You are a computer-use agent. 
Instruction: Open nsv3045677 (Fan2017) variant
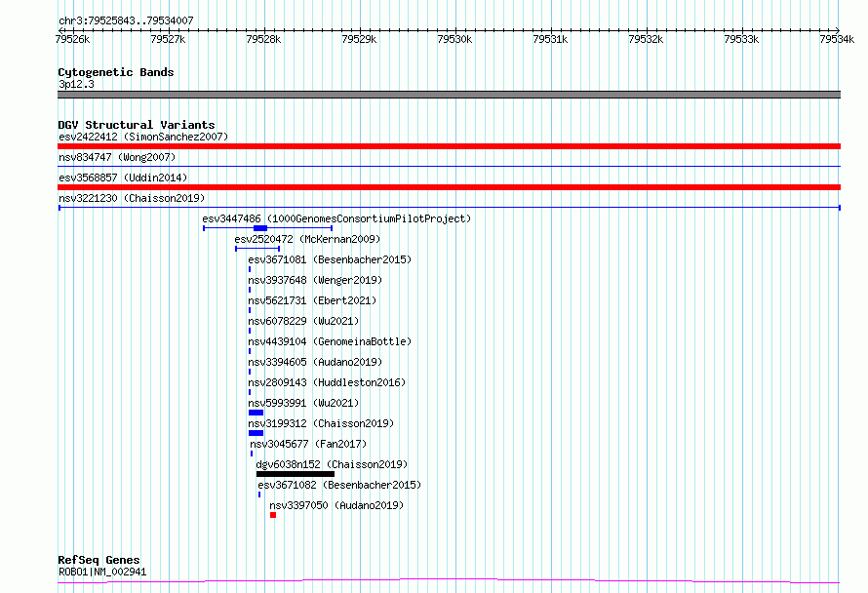308,444
